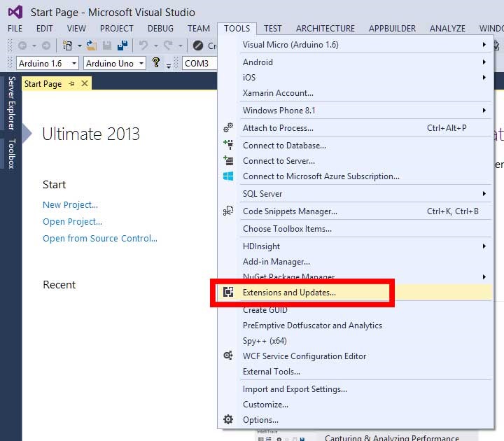Click the Options gear icon
504x441 pixels.
click(x=228, y=420)
